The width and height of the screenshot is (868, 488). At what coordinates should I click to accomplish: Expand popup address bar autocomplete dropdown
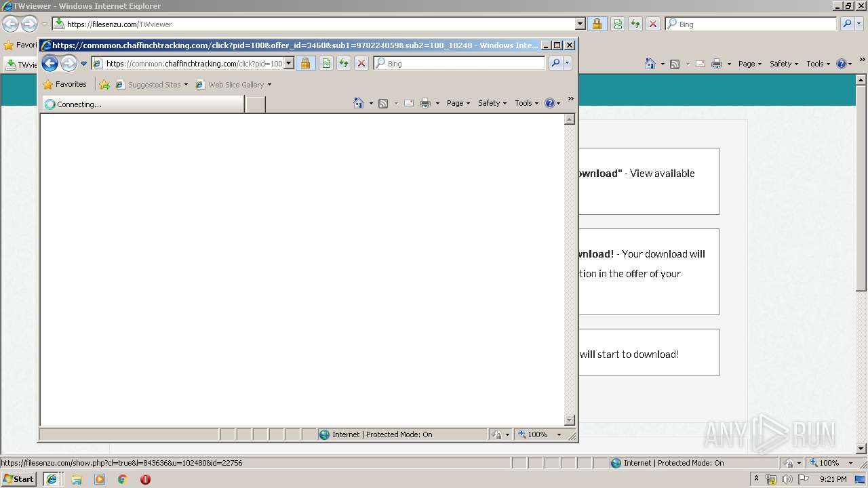[288, 64]
